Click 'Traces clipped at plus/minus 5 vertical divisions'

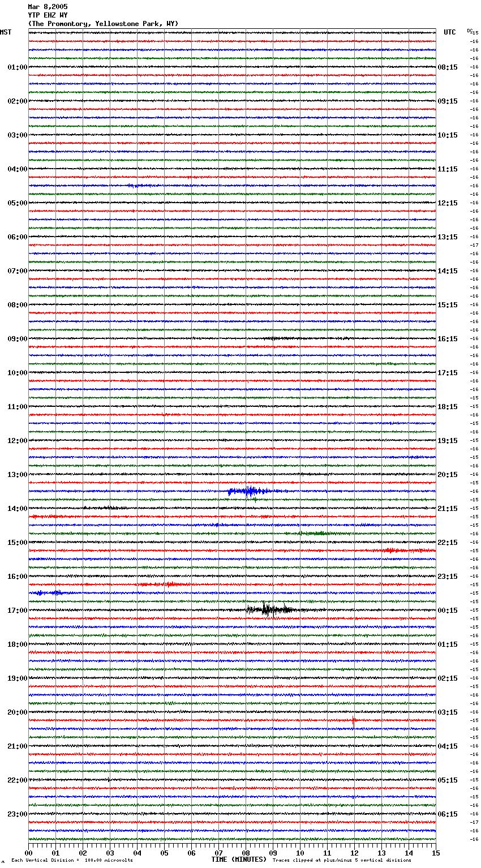(342, 860)
